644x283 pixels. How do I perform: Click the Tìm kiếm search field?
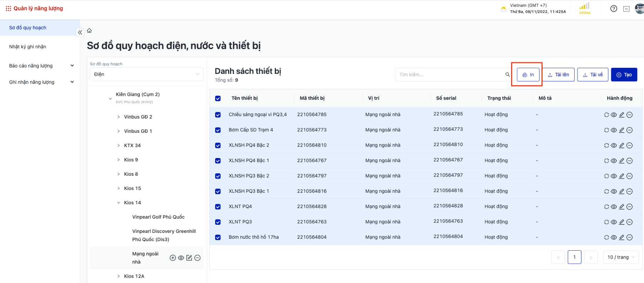tap(450, 75)
